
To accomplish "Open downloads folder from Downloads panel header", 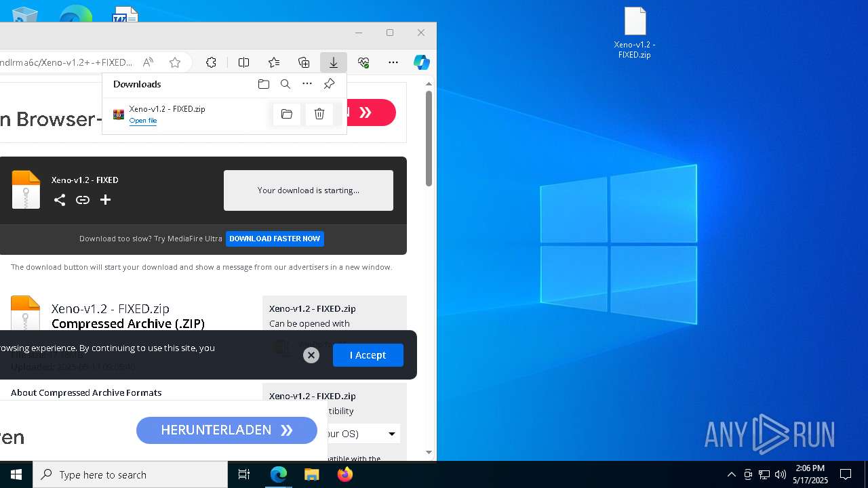I will pos(264,84).
